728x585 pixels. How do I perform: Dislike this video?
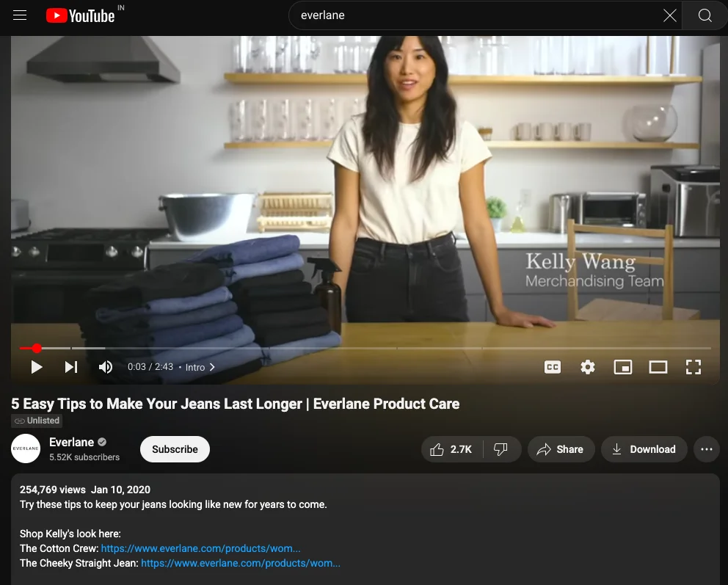[501, 449]
